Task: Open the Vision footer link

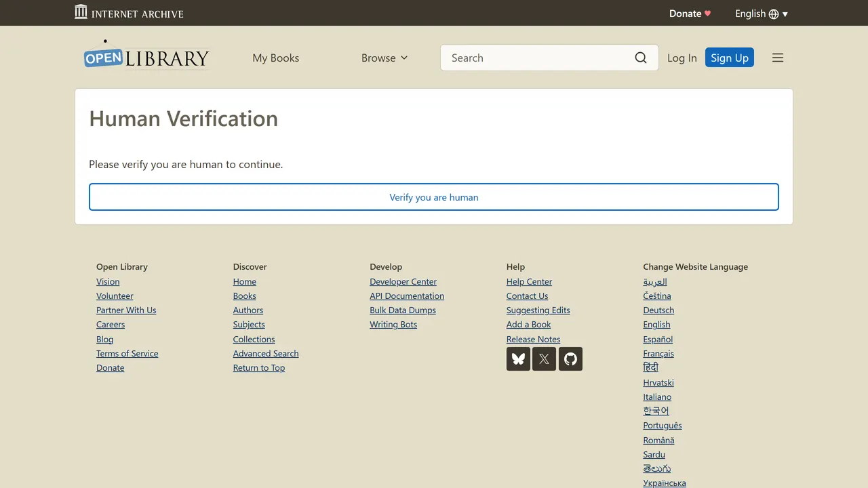Action: (108, 282)
